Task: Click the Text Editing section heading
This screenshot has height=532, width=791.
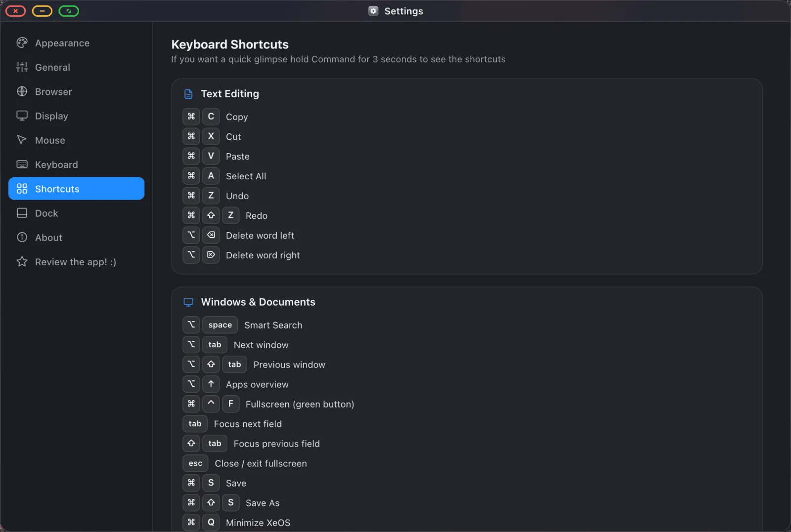Action: [x=230, y=94]
